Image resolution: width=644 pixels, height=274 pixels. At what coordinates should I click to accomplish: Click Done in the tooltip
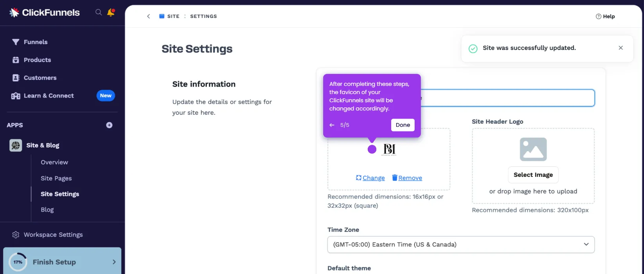click(403, 125)
